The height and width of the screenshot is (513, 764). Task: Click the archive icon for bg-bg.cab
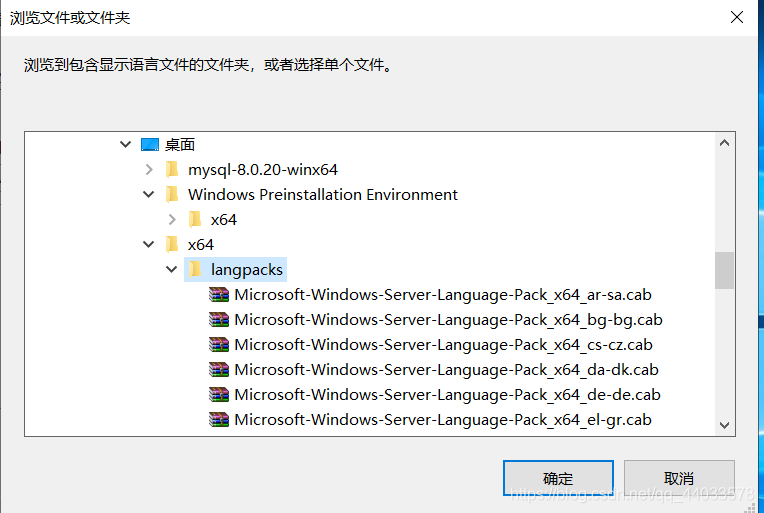coord(219,320)
